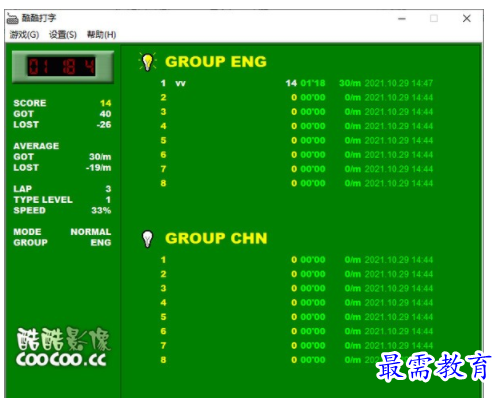Image resolution: width=500 pixels, height=398 pixels.
Task: Click the LOST value -26
Action: [104, 125]
